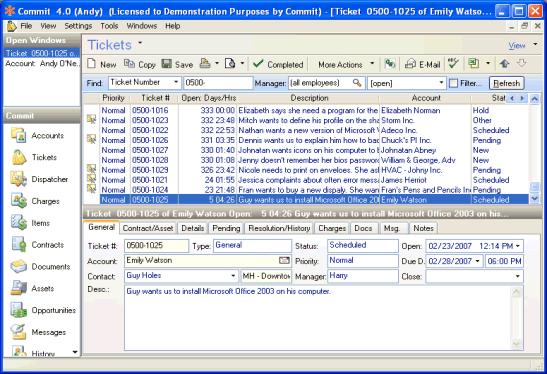This screenshot has width=547, height=374.
Task: Open the Contracts module in sidebar
Action: coord(37,245)
